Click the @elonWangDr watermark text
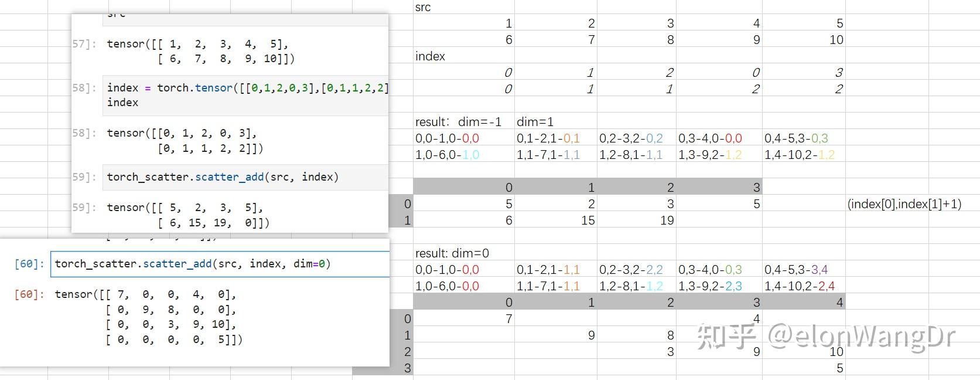The width and height of the screenshot is (980, 380). (861, 337)
